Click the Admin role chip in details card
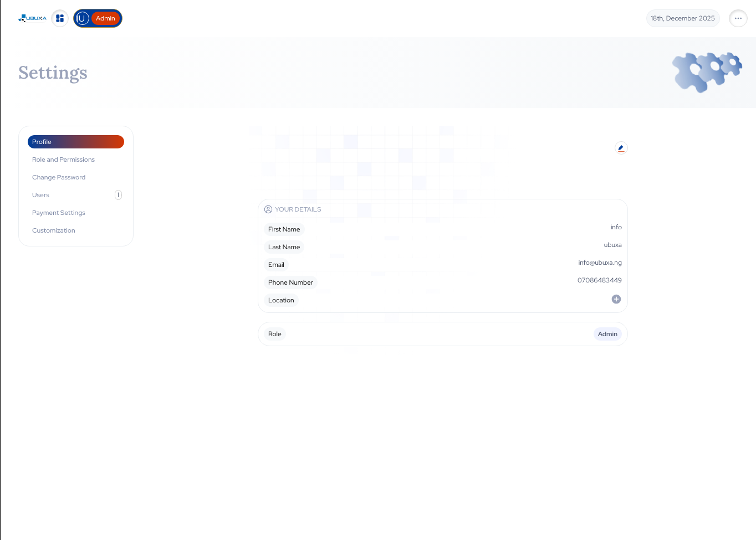Screen dimensions: 756x540 coord(607,334)
